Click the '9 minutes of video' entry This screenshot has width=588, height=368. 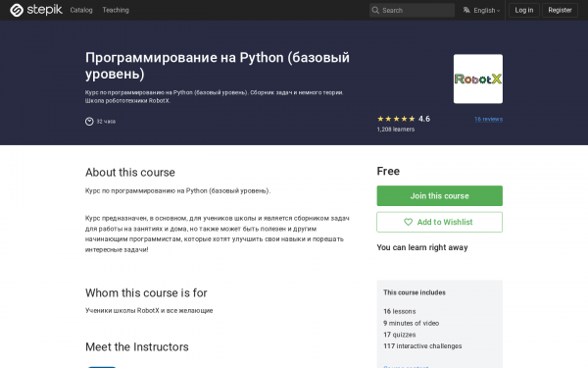click(411, 323)
